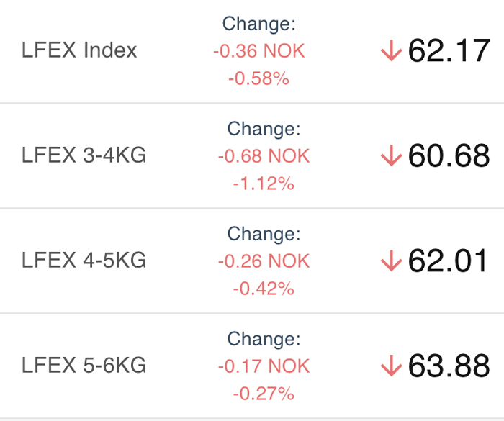
Task: Click the -0.36 NOK change value
Action: tap(259, 51)
